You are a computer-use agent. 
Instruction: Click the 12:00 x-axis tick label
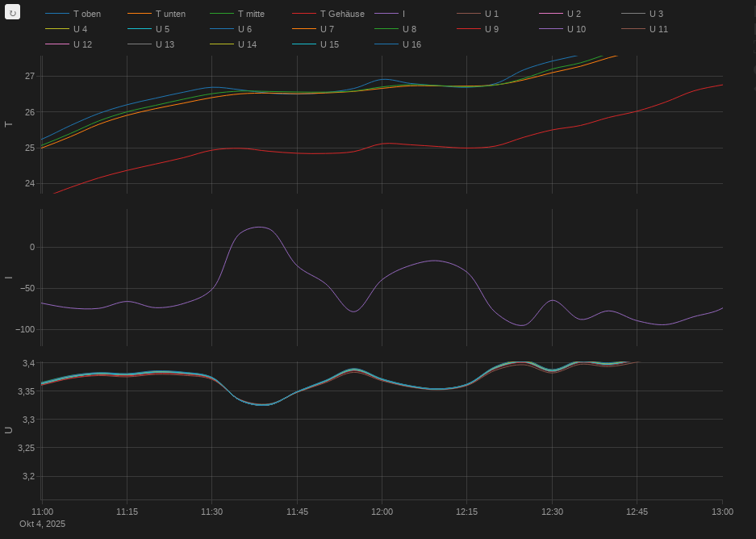[382, 512]
